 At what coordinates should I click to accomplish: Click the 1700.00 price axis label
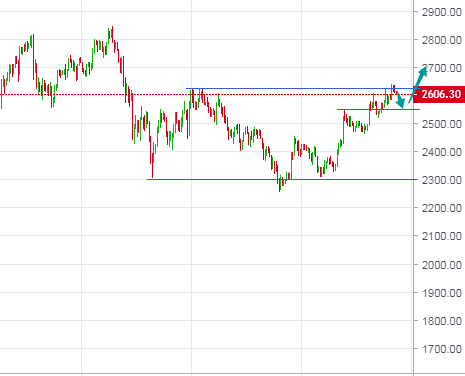click(441, 349)
